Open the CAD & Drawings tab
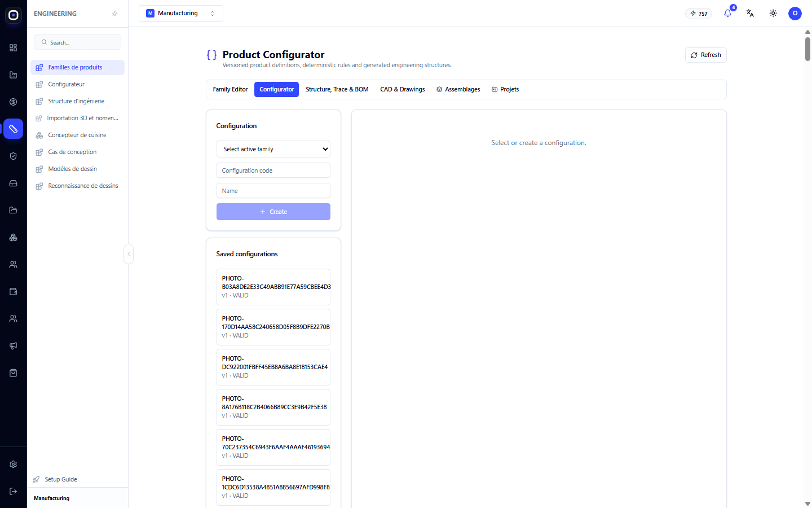812x508 pixels. coord(403,89)
